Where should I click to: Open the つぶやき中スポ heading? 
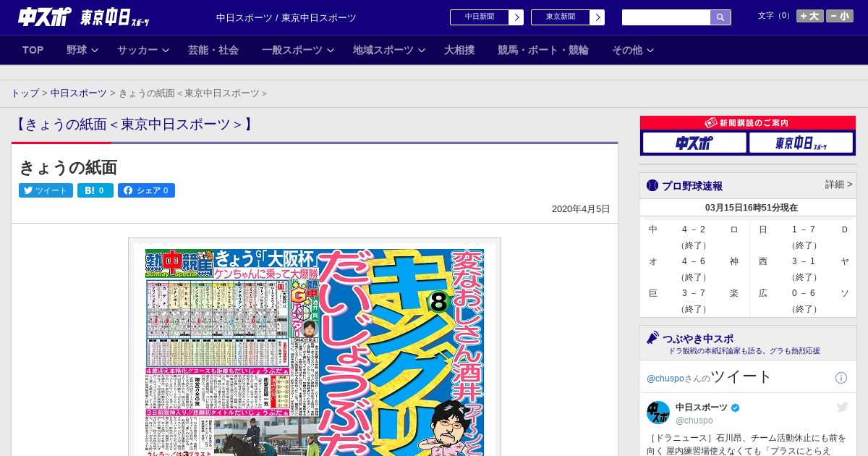pos(698,339)
